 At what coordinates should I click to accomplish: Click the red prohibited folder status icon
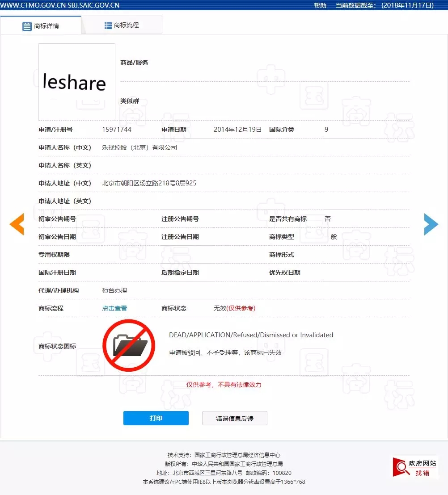129,345
